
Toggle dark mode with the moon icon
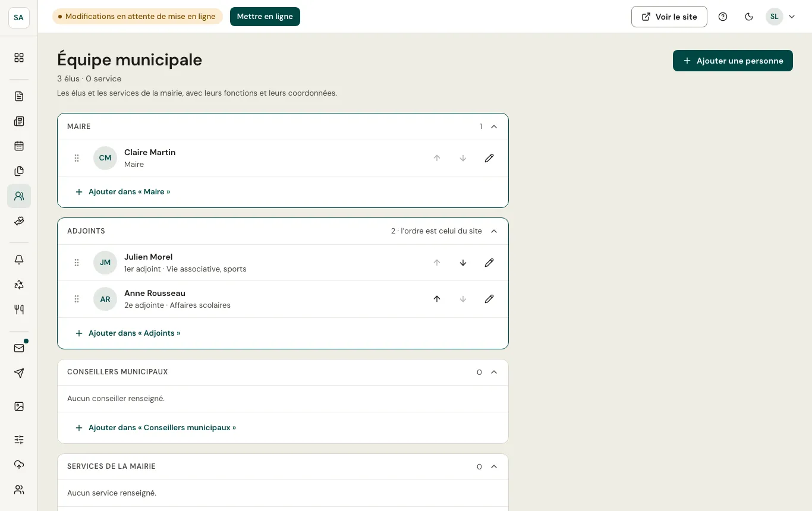coord(749,17)
